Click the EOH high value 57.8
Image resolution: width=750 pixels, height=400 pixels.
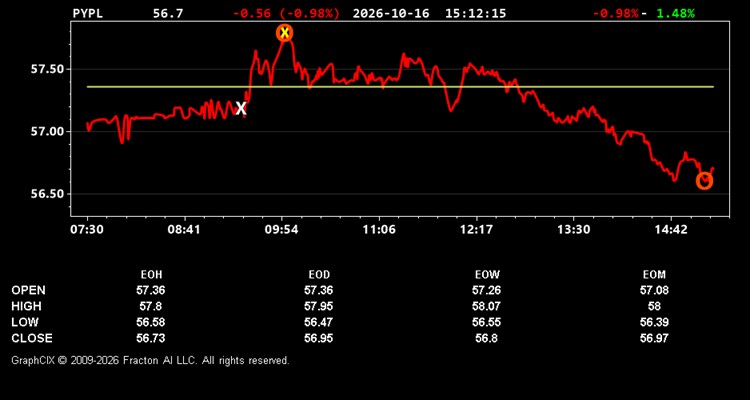point(151,306)
